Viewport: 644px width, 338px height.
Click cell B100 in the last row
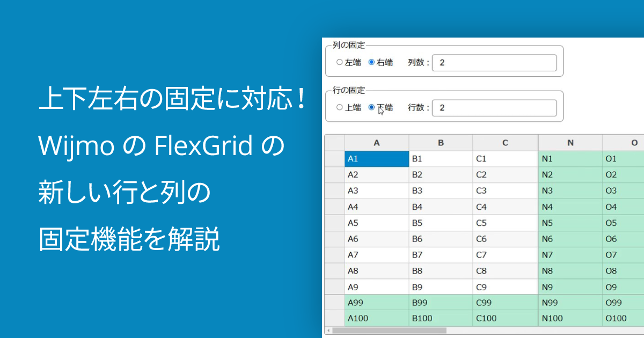(440, 318)
